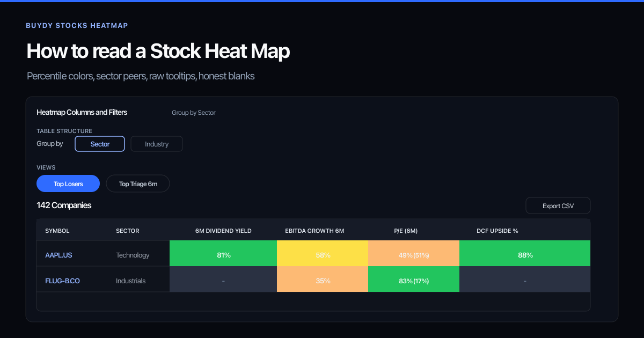Click the Technology sector cell
644x338 pixels.
(133, 255)
